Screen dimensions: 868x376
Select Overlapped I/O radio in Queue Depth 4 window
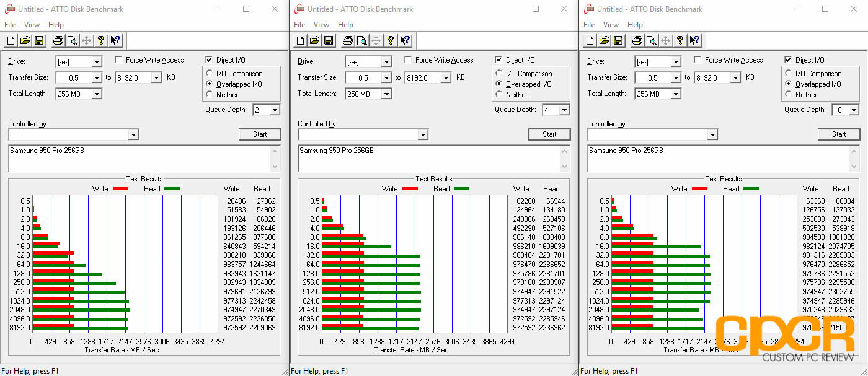(x=499, y=84)
